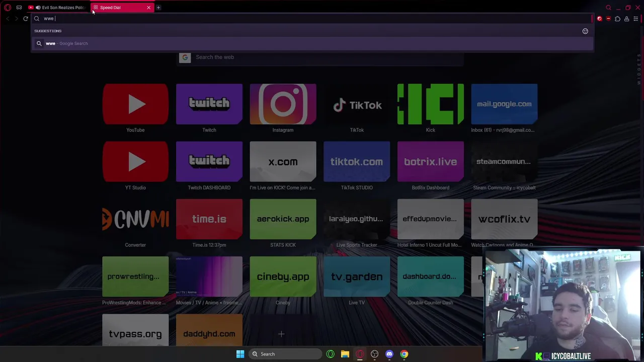Open the Easy Setup sliders icon

click(635, 19)
